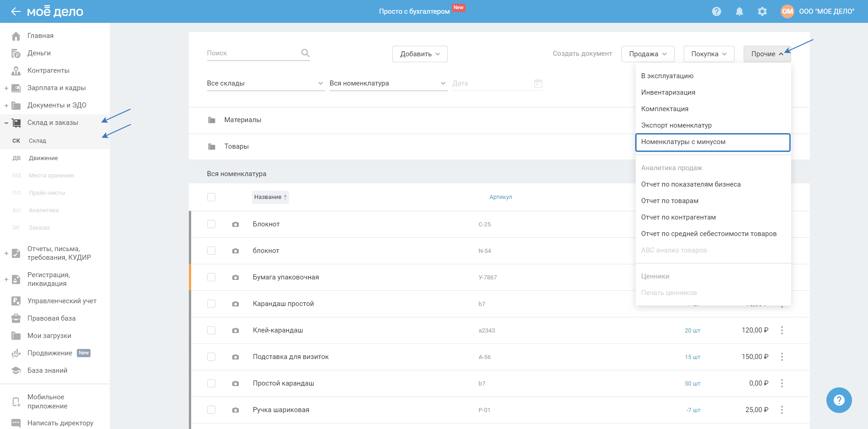The width and height of the screenshot is (868, 429).
Task: Click the notifications bell icon
Action: tap(739, 11)
